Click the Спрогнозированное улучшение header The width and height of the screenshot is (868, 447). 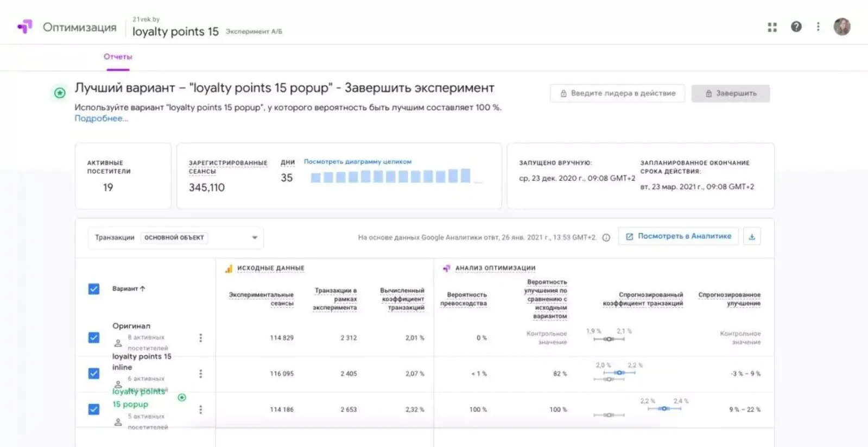click(x=730, y=299)
